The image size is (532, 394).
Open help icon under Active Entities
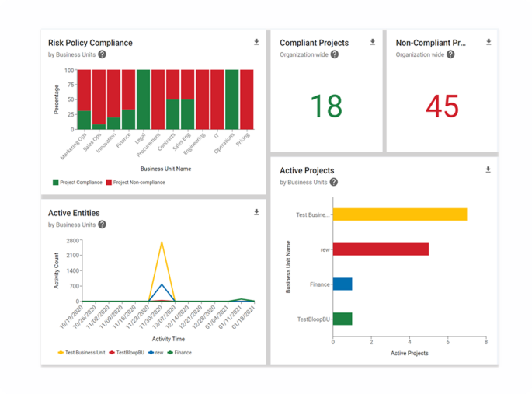(x=102, y=225)
